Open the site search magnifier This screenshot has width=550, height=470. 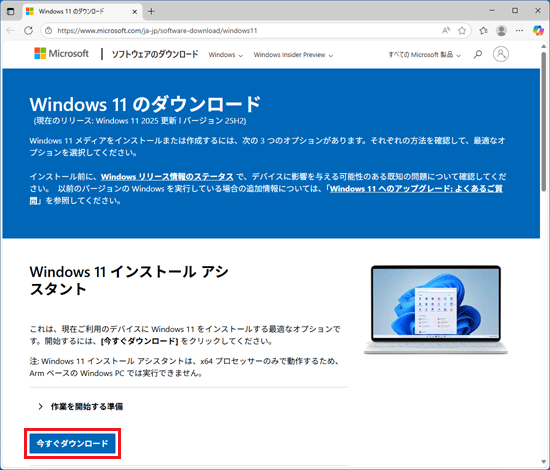(477, 54)
